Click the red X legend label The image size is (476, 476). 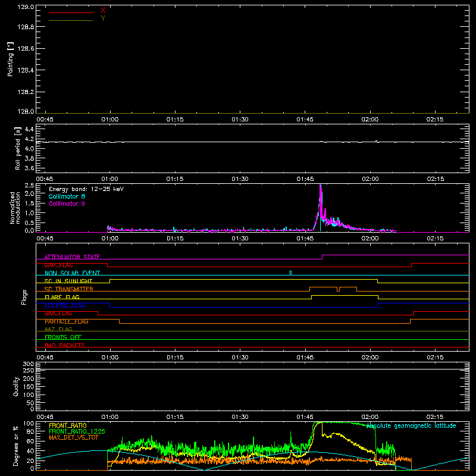click(x=103, y=11)
